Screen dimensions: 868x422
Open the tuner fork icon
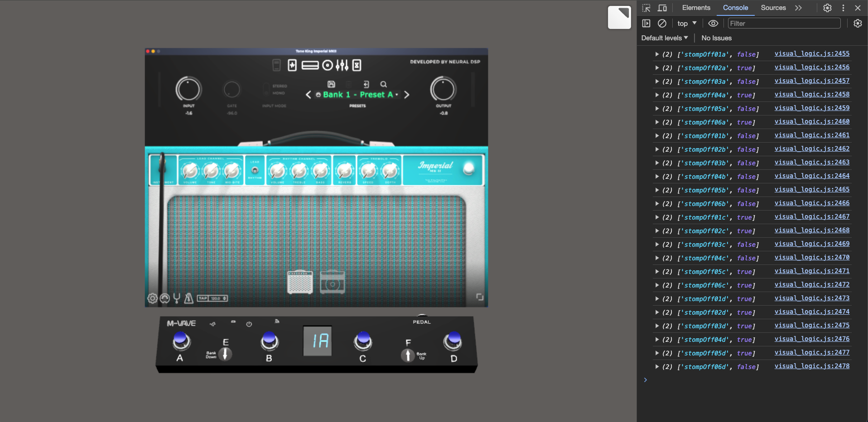pyautogui.click(x=177, y=298)
